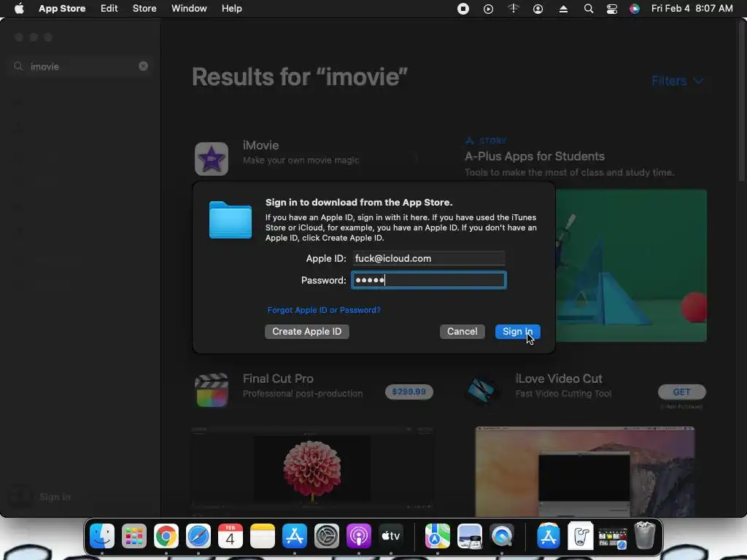Click the $299.99 price button
Viewport: 747px width, 560px height.
point(409,392)
